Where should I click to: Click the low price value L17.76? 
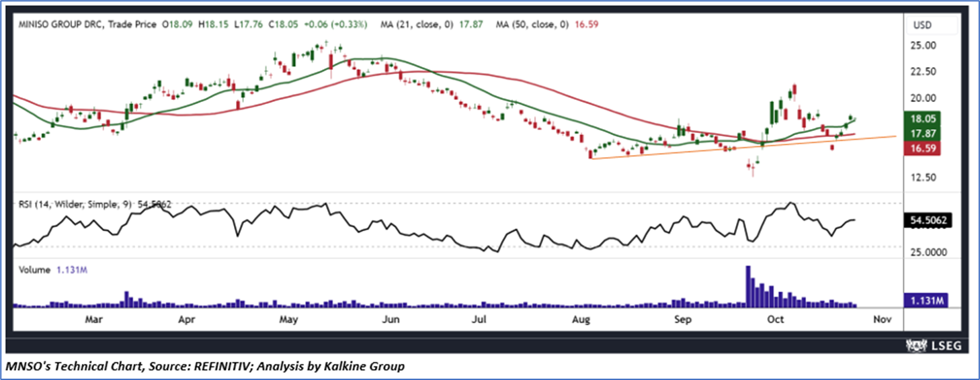click(247, 24)
